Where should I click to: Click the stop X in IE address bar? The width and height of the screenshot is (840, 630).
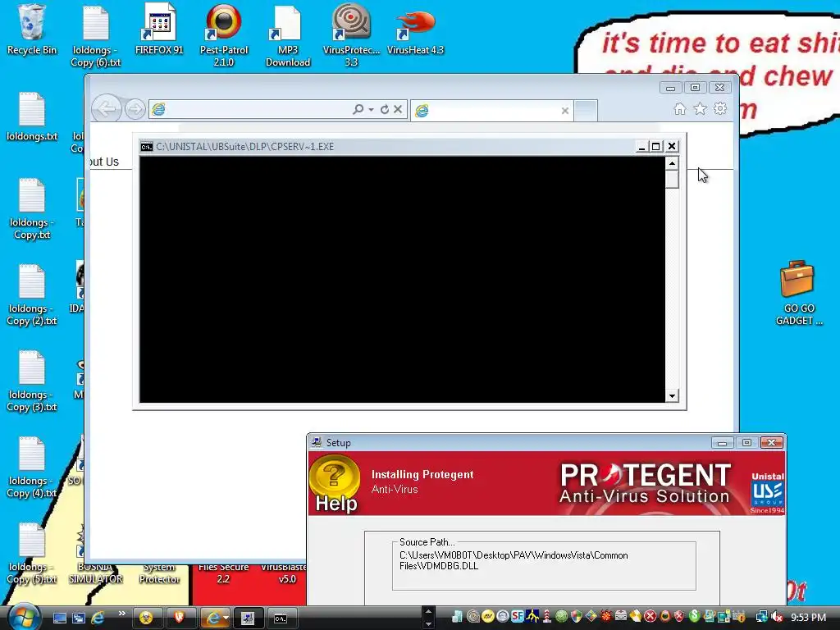[398, 109]
